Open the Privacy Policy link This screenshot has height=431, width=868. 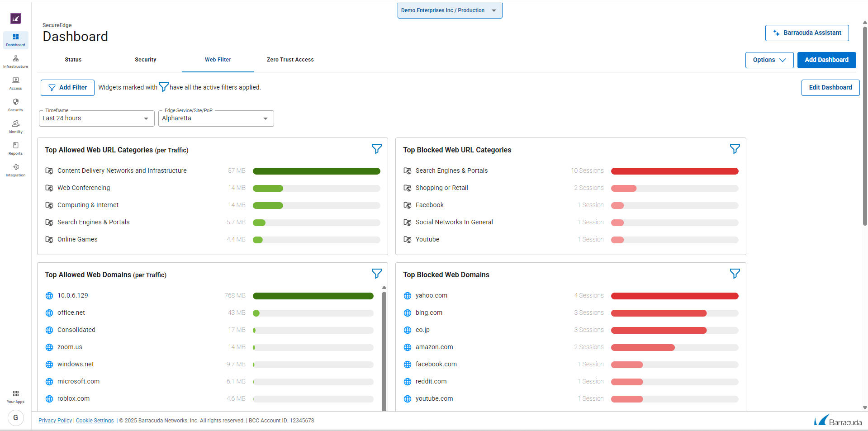pos(55,421)
